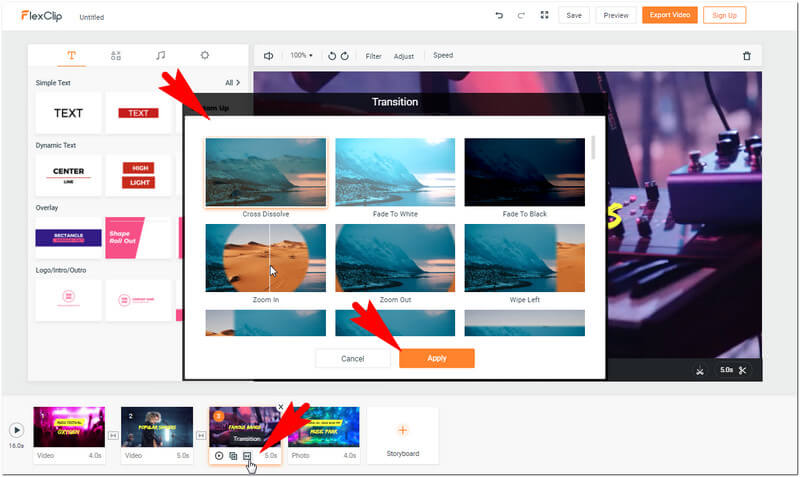Open the Text tab in left panel

tap(71, 55)
